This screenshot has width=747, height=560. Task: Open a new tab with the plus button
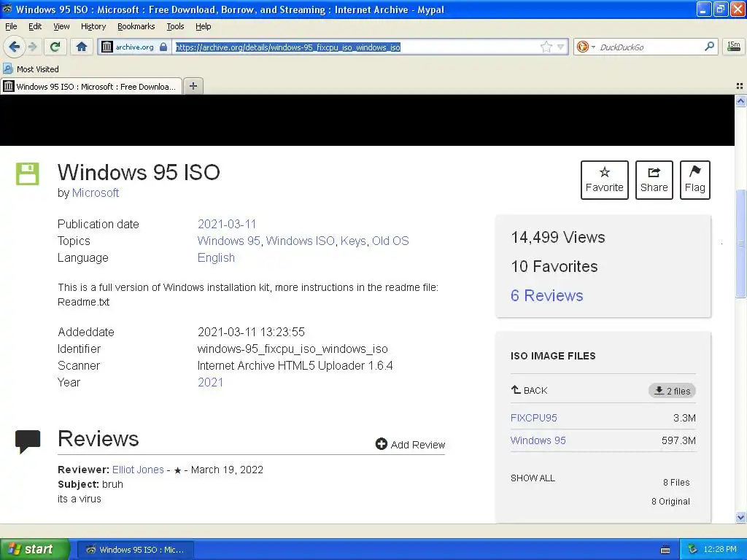[x=193, y=86]
